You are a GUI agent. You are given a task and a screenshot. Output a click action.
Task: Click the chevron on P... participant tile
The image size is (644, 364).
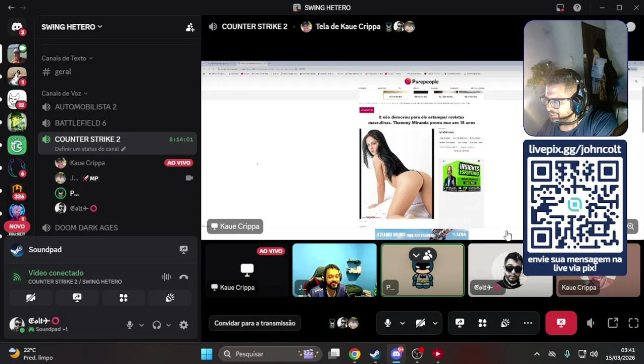coord(416,255)
